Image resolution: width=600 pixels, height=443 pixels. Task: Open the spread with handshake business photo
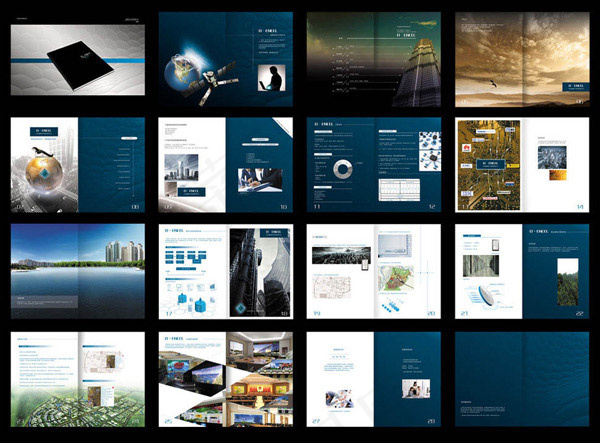pos(226,164)
